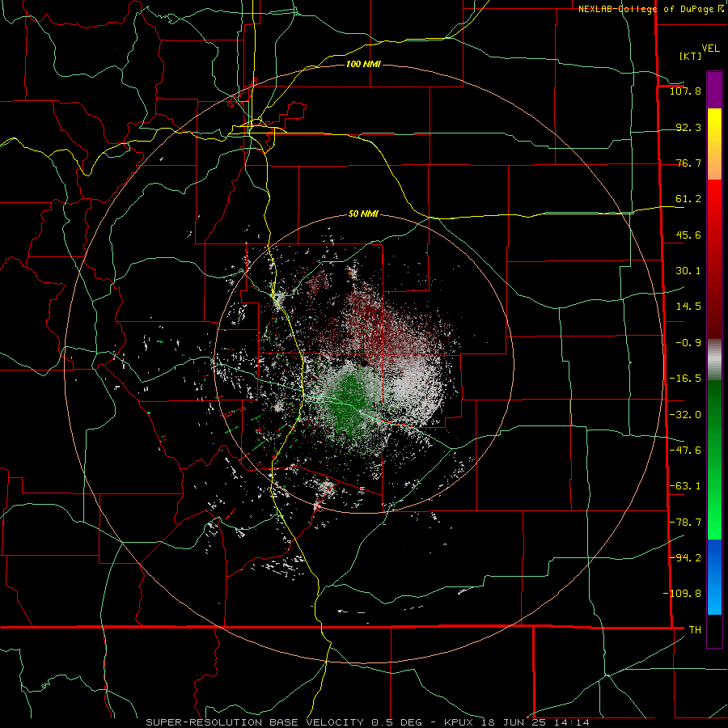Click the [KT] units label
728x728 pixels.
point(690,56)
